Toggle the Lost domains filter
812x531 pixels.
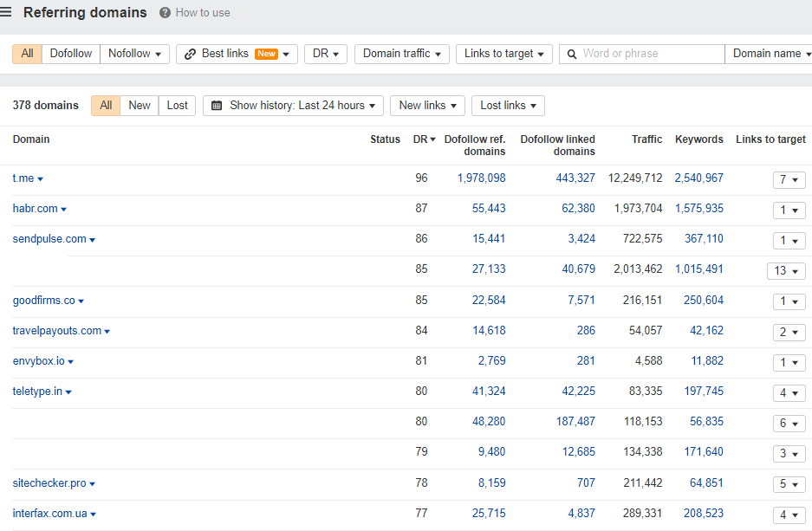point(177,106)
